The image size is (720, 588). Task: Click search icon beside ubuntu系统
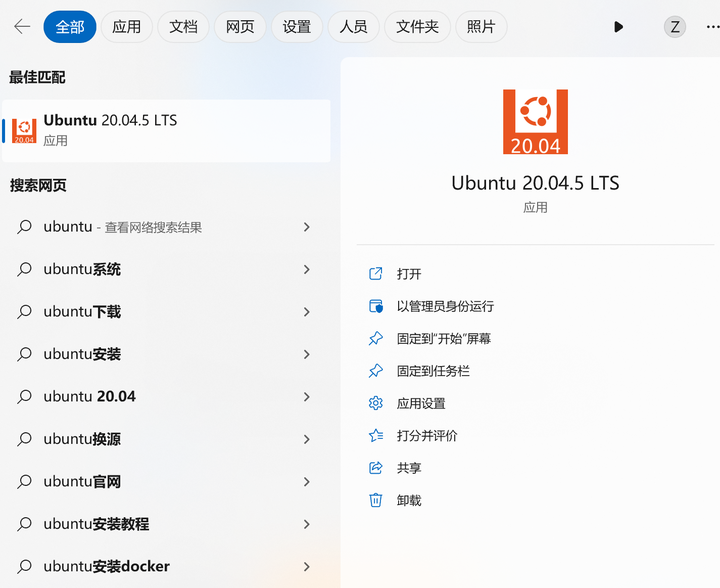tap(24, 269)
